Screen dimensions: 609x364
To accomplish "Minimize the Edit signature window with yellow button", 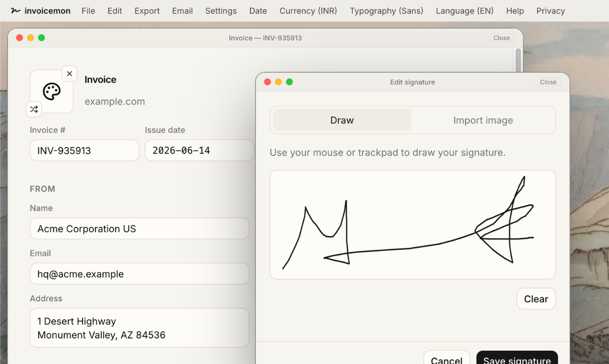I will (279, 82).
